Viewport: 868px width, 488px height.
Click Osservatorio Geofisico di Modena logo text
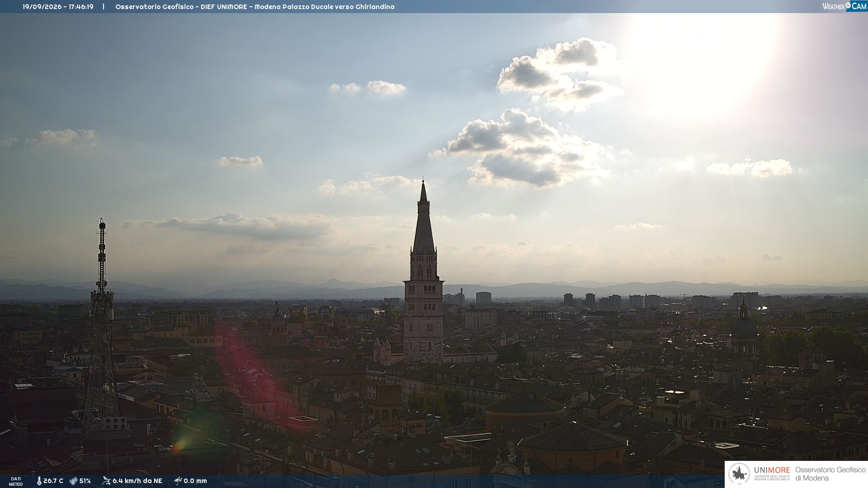[x=830, y=474]
